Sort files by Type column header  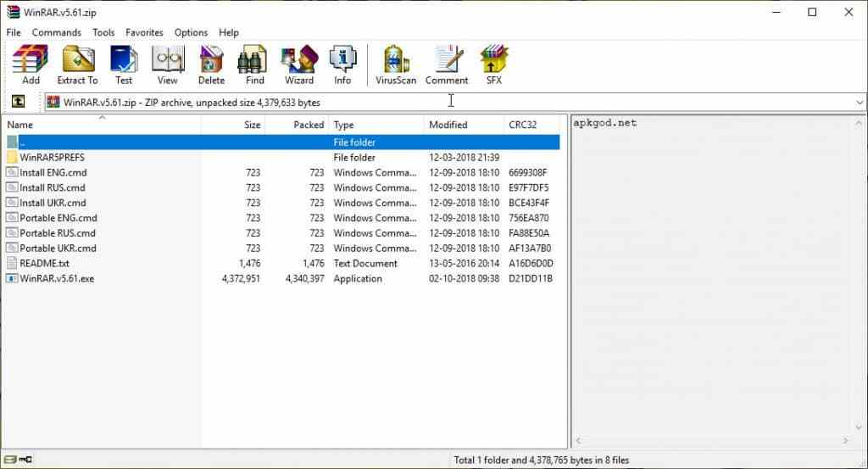point(376,125)
